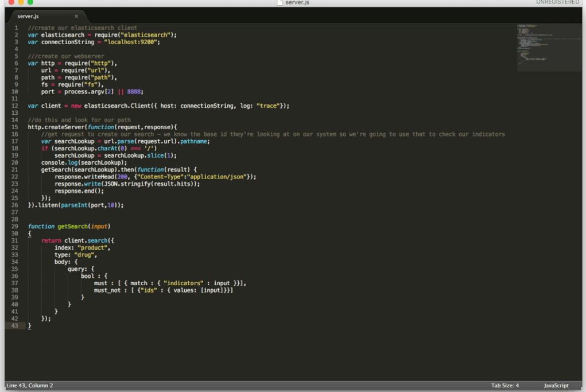
Task: Click the "trace" log string on line 12
Action: coord(268,106)
